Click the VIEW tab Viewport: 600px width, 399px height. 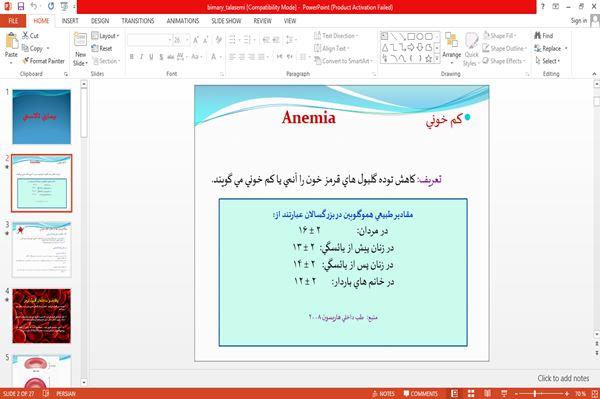(x=290, y=21)
